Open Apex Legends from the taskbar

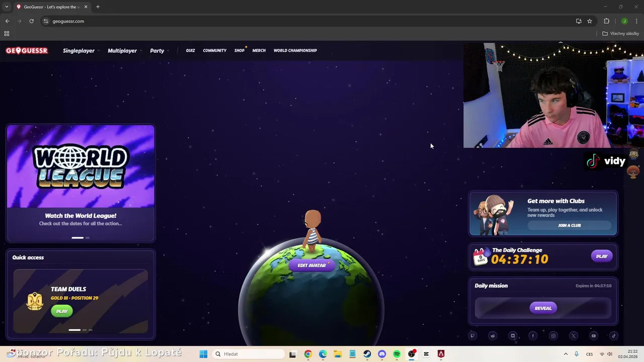[x=441, y=354]
